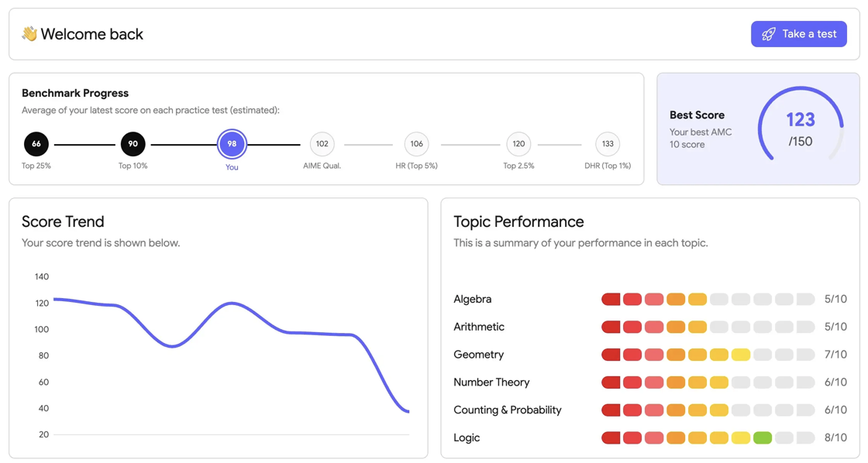Viewport: 868px width, 463px height.
Task: Open the Arithmetic topic row
Action: pos(650,327)
